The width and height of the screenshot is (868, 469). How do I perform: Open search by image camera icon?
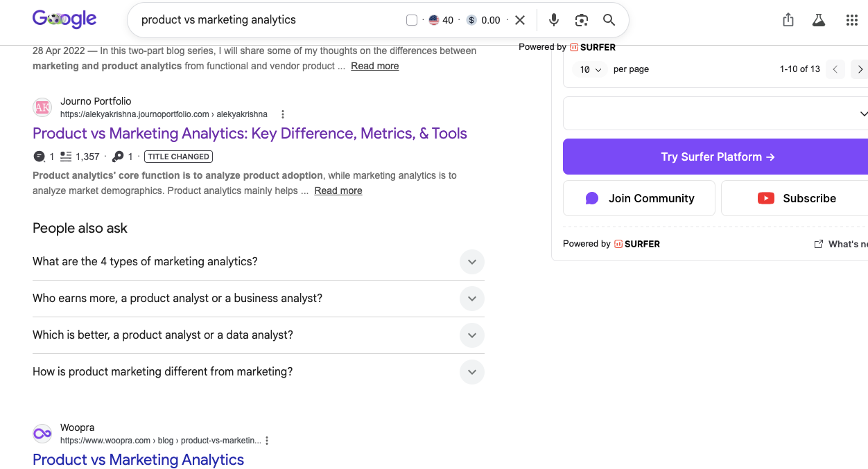(582, 20)
